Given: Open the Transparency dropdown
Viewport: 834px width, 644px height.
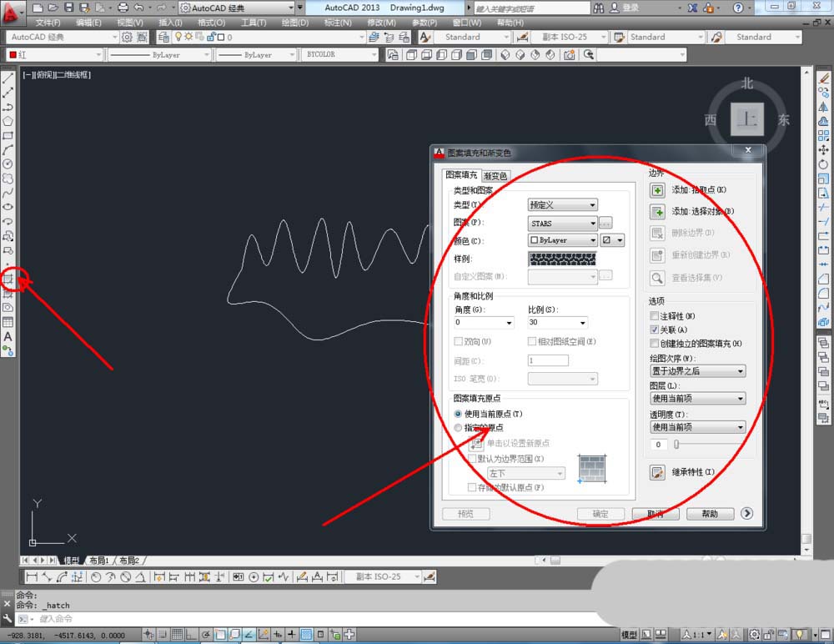Looking at the screenshot, I should pos(698,427).
